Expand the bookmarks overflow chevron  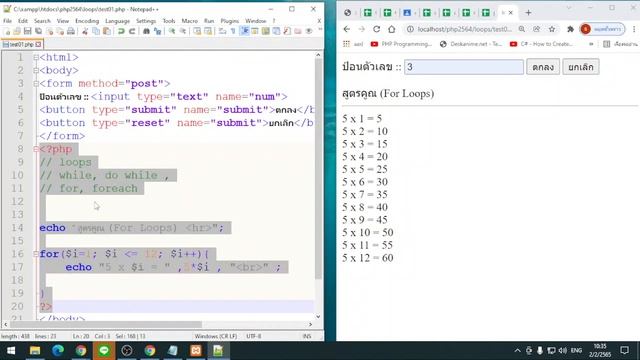click(591, 44)
